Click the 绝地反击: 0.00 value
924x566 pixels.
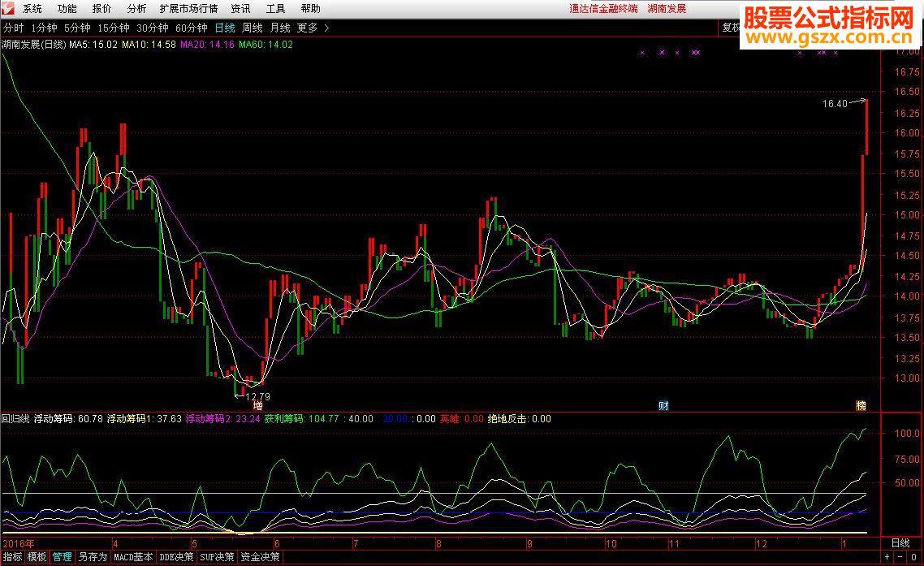(x=519, y=418)
